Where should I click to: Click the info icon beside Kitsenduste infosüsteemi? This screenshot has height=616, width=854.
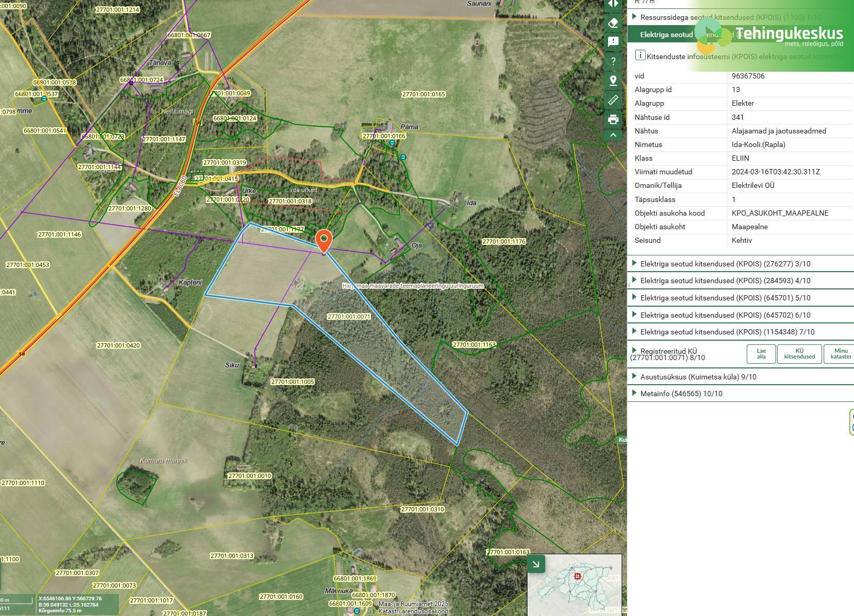tap(640, 55)
